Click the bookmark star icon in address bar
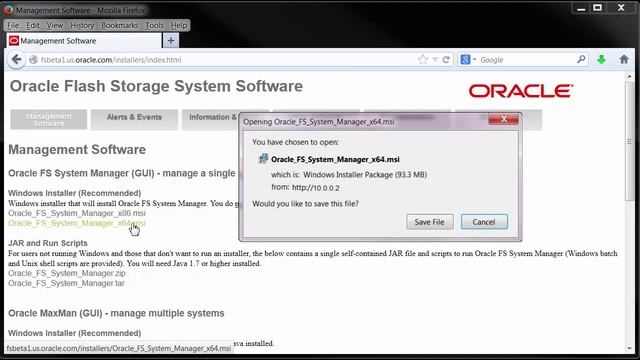This screenshot has height=360, width=640. click(423, 60)
